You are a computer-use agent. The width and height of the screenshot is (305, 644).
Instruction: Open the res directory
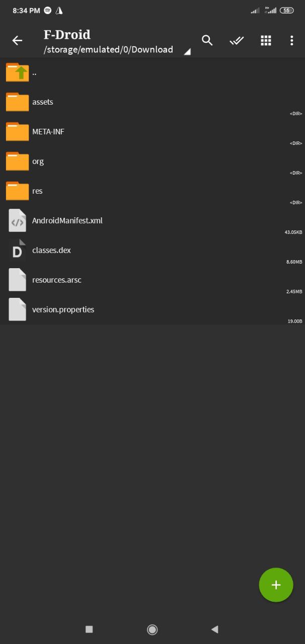(x=152, y=191)
